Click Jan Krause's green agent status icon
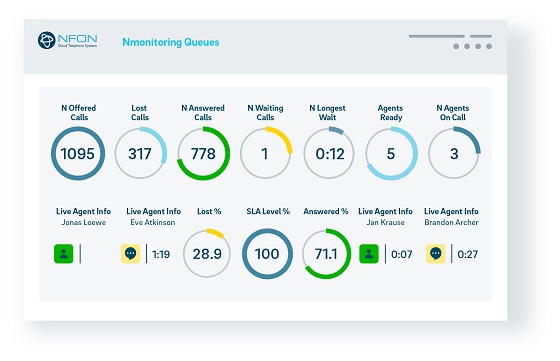Image resolution: width=560 pixels, height=361 pixels. (369, 254)
